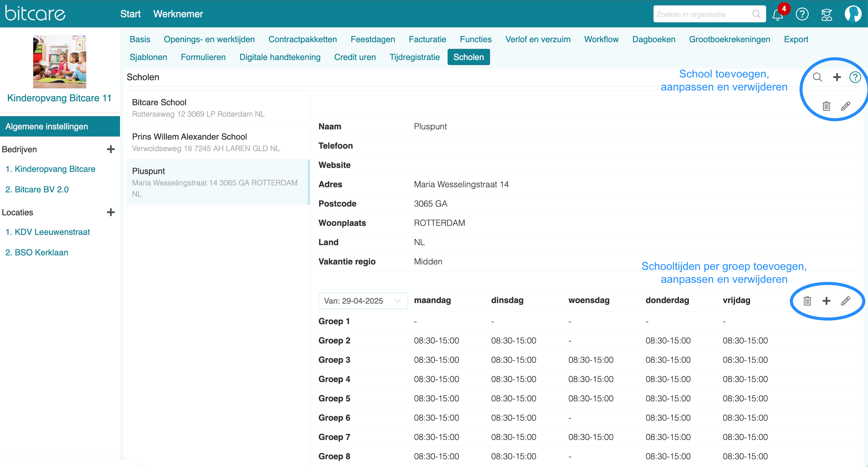Select Prins Willem Alexander School in list
The image size is (868, 467).
pyautogui.click(x=218, y=142)
